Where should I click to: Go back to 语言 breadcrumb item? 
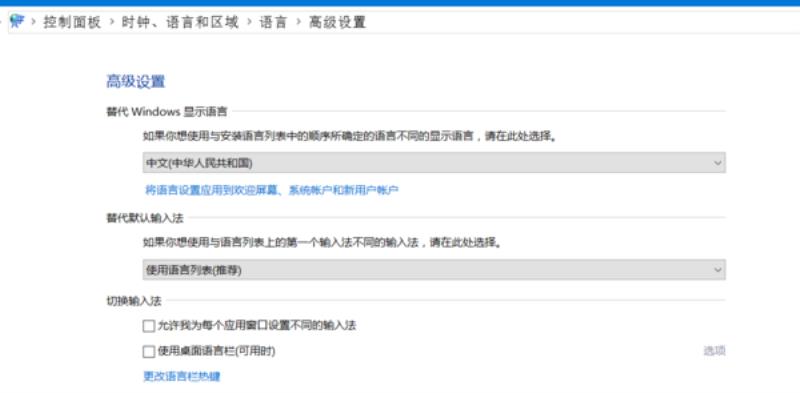tap(273, 22)
